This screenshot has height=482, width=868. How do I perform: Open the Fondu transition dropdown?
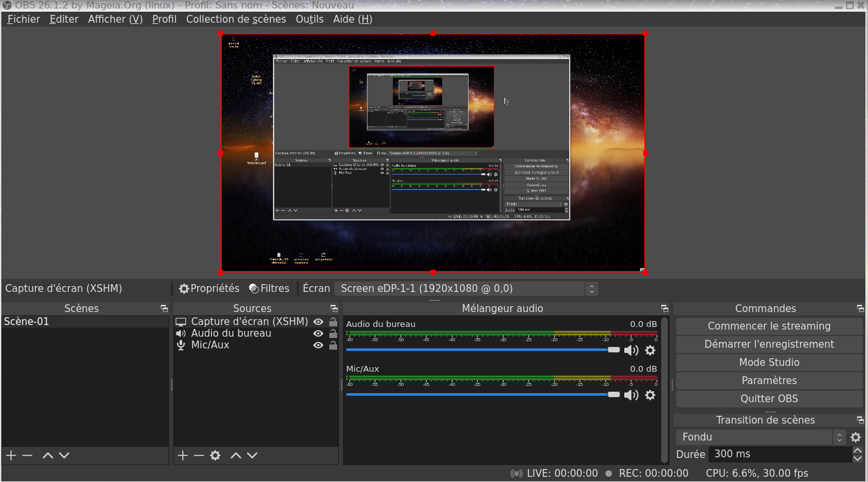pos(761,437)
